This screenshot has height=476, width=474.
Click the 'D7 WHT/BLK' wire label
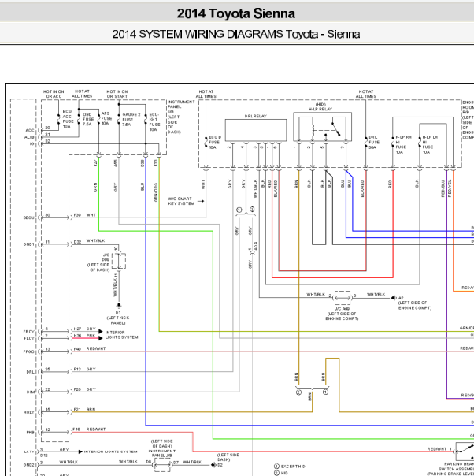[x=187, y=462]
